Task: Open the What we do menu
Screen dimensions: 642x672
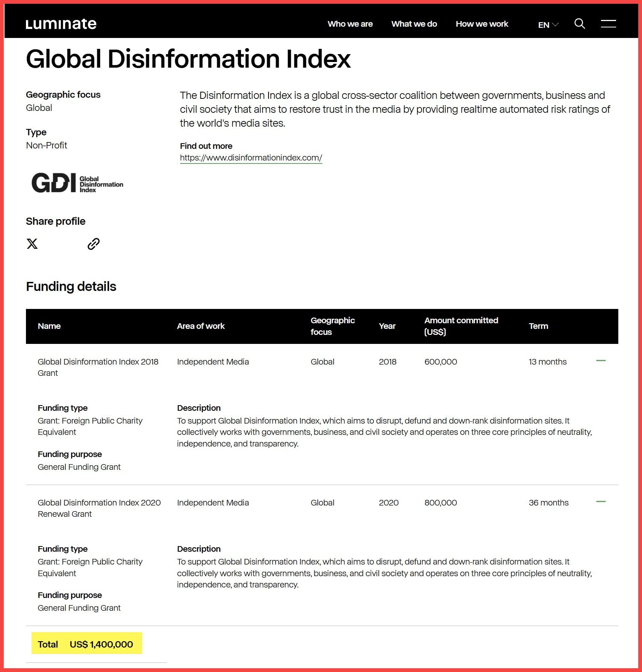Action: 414,24
